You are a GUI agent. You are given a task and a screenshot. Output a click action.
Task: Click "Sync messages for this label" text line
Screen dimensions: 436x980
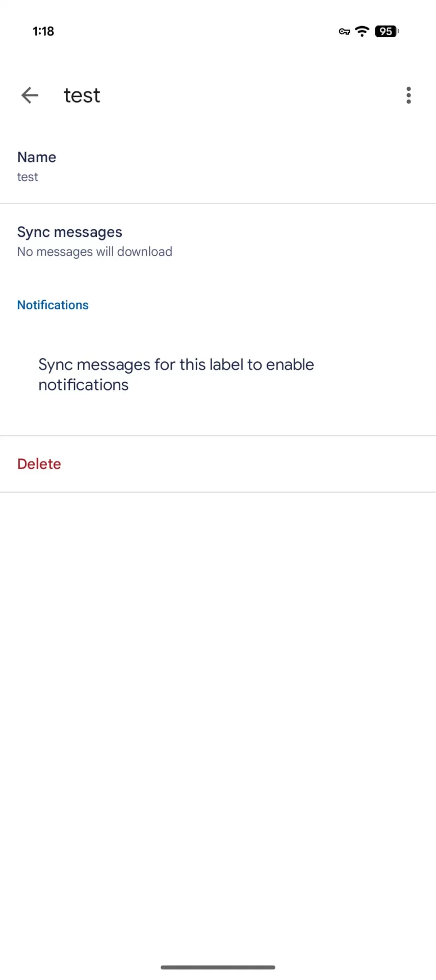coord(176,365)
